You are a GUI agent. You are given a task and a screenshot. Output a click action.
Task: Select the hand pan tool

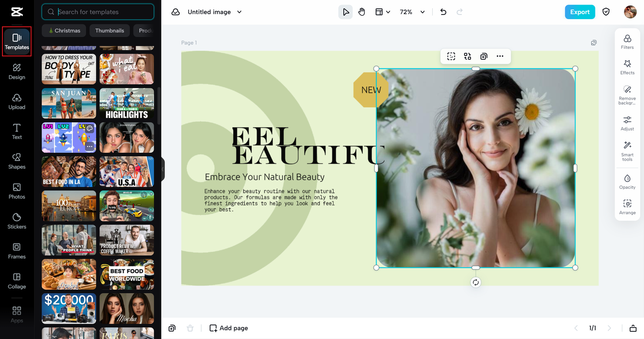362,12
